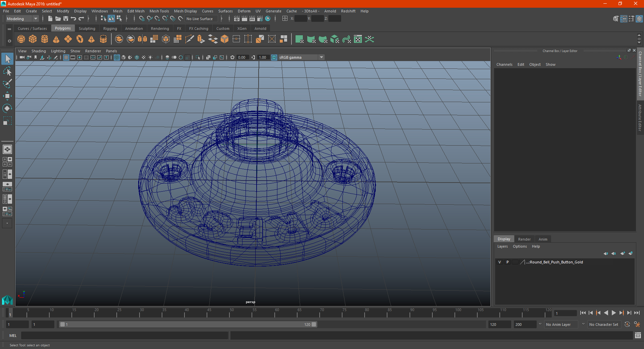This screenshot has width=644, height=349.
Task: Toggle the Auto Keyframe button
Action: point(627,325)
